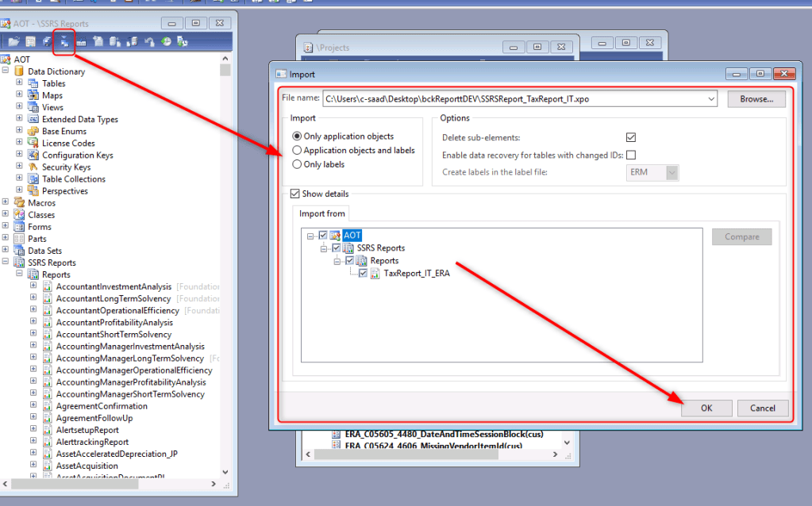This screenshot has height=506, width=812.
Task: Select the Only application objects radio button
Action: click(x=298, y=136)
